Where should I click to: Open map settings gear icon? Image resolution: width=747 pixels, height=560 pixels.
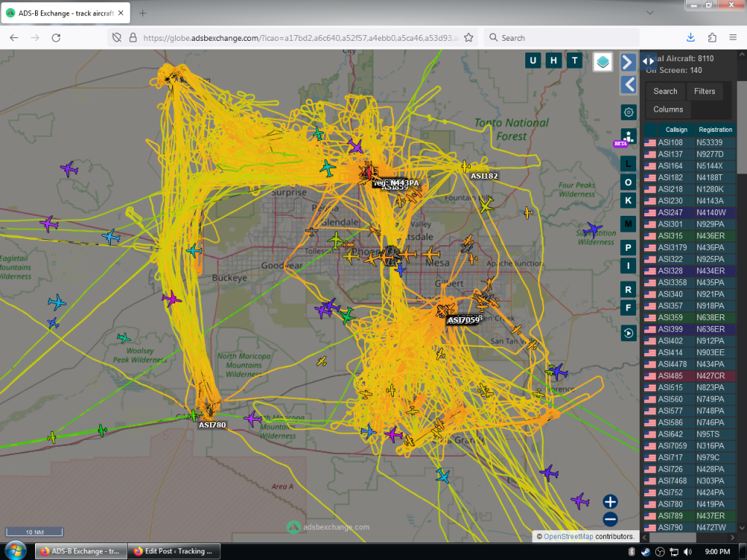(628, 112)
